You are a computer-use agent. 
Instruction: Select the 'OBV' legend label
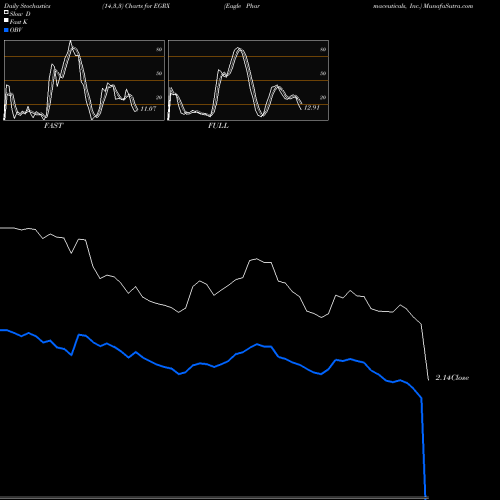pos(16,30)
